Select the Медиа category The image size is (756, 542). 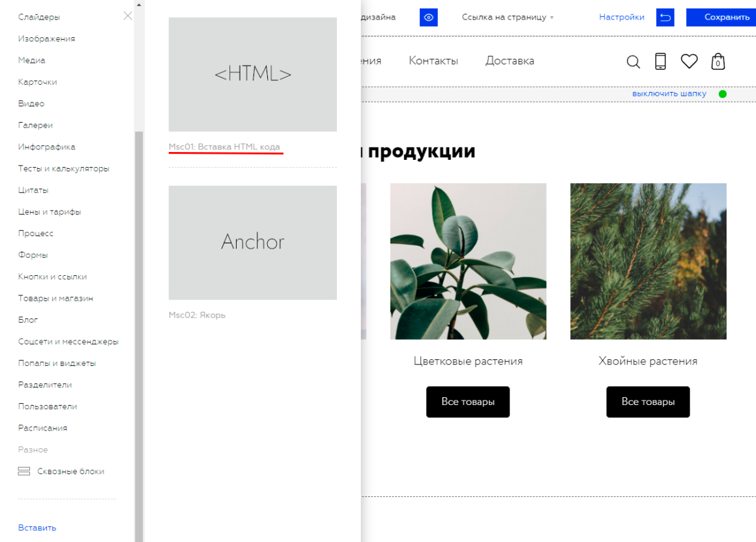click(x=31, y=60)
